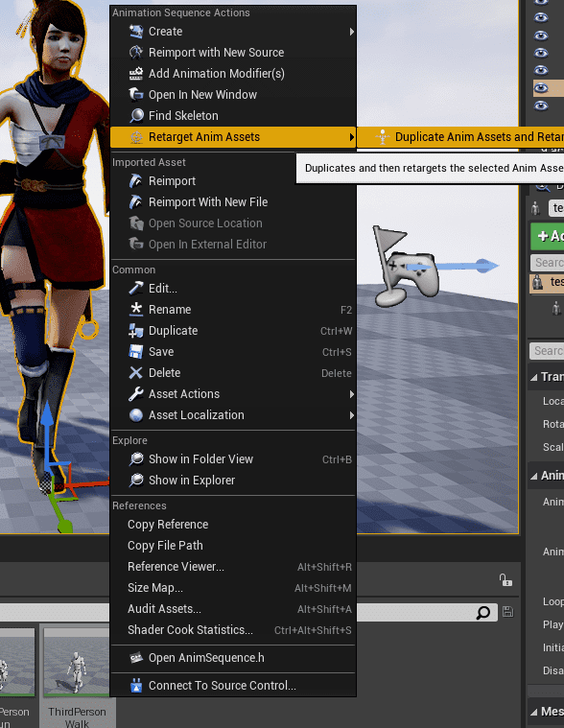Click the green Add Component button
The width and height of the screenshot is (564, 728).
pyautogui.click(x=548, y=236)
